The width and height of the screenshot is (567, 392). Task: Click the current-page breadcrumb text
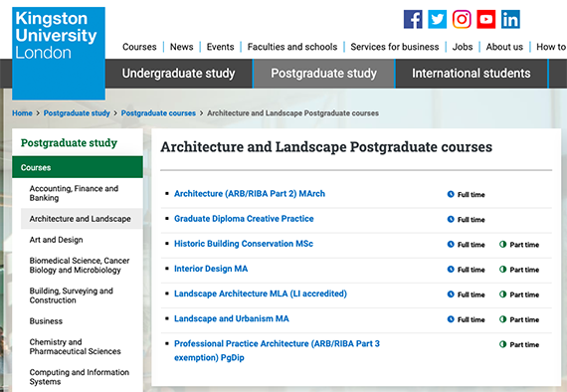click(x=292, y=113)
